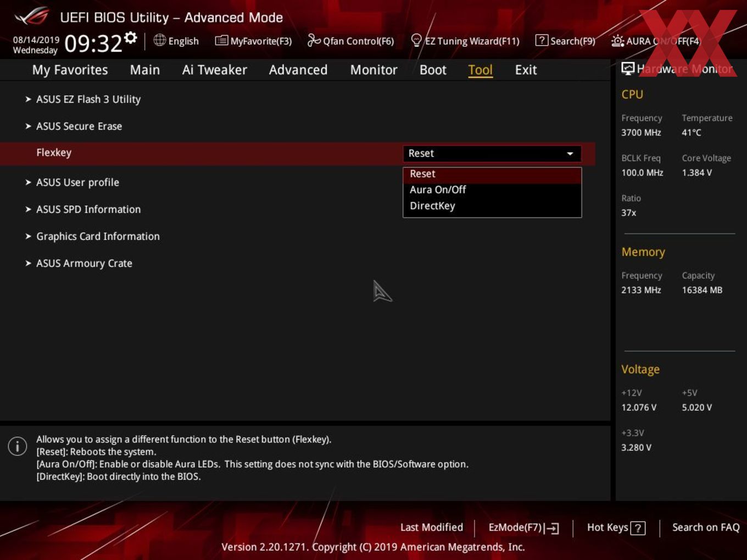Go to the Ai Tweaker tab
747x560 pixels.
[x=214, y=70]
